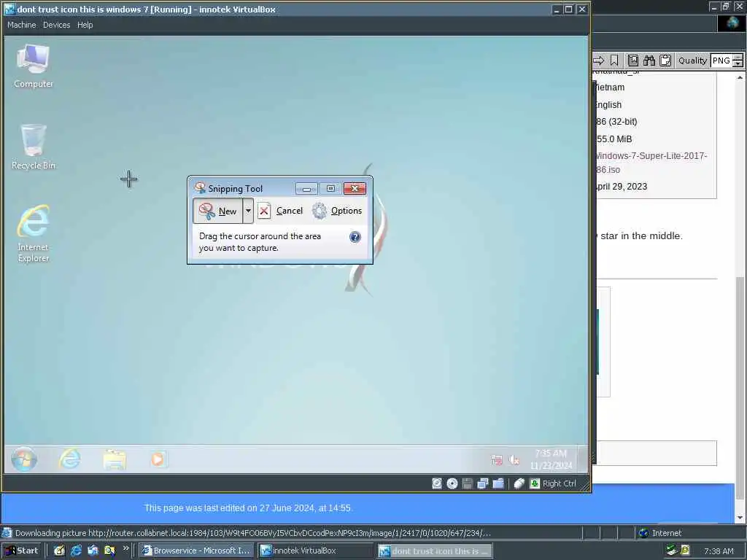747x560 pixels.
Task: Click the fourth quick launch icon with magnifier
Action: [109, 551]
